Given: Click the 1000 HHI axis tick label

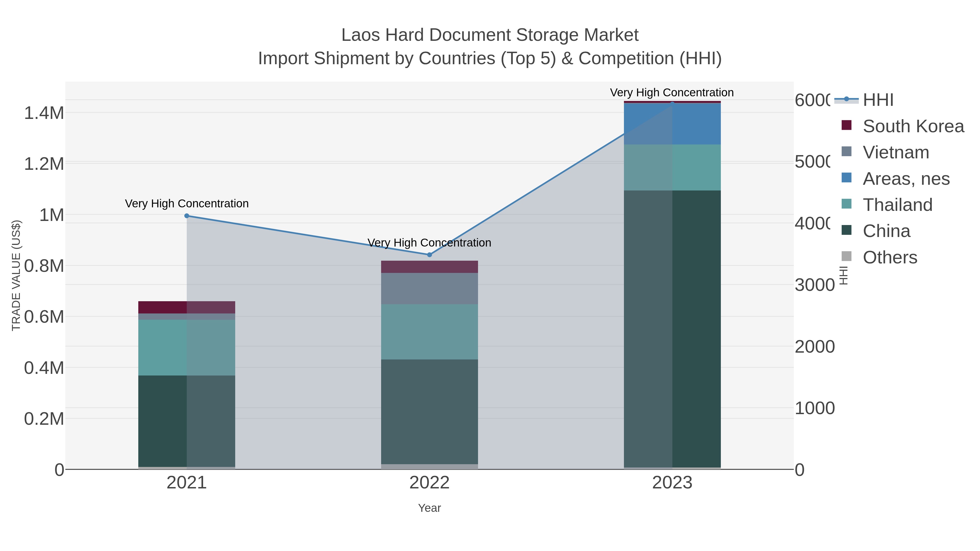Looking at the screenshot, I should click(815, 408).
